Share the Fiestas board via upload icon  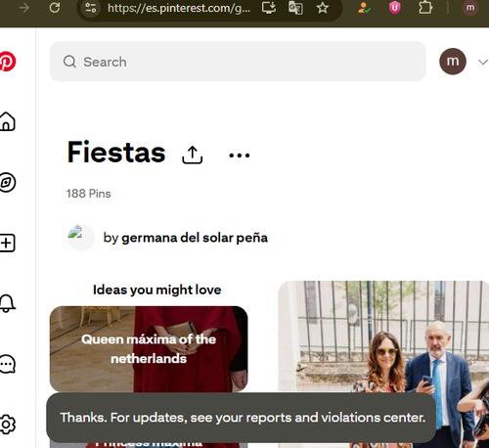[193, 155]
